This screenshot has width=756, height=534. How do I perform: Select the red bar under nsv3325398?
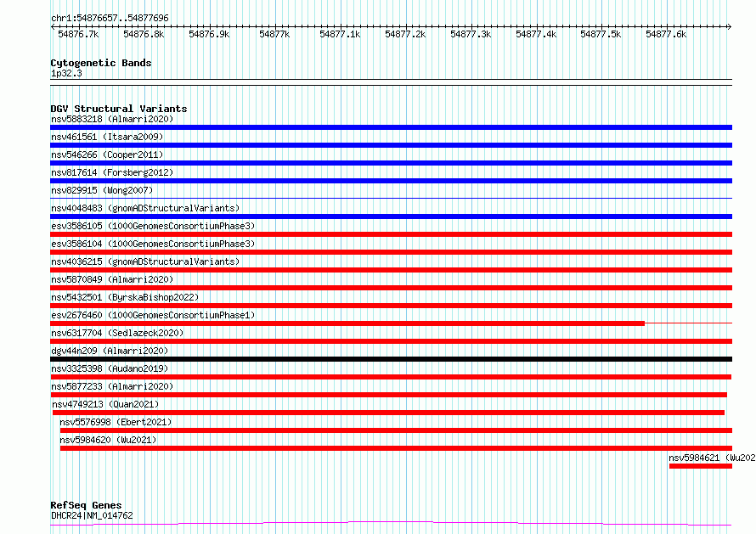391,377
